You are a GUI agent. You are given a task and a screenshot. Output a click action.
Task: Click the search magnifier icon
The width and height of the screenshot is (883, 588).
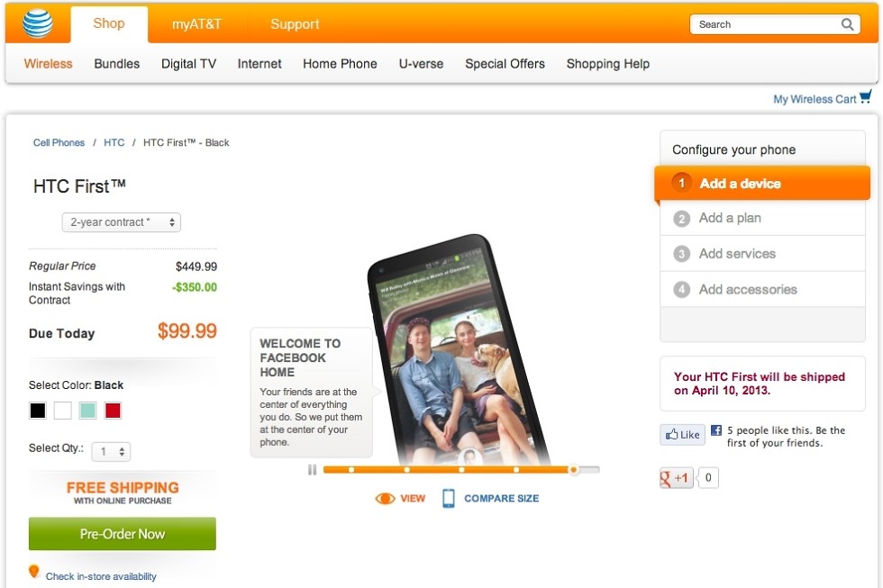(x=848, y=24)
